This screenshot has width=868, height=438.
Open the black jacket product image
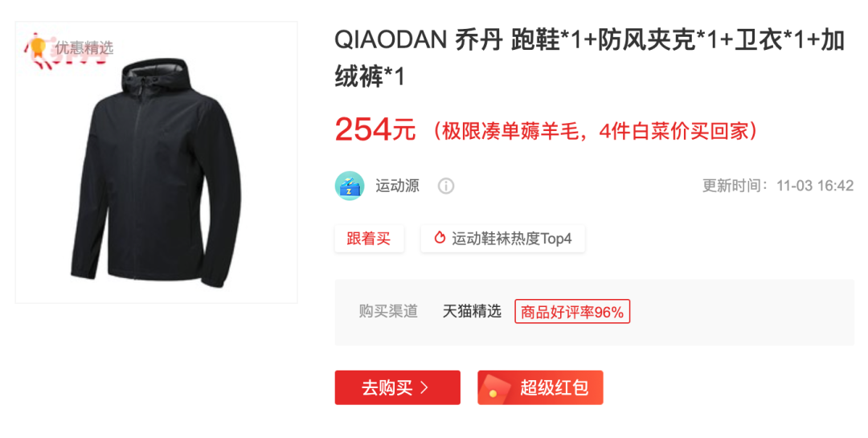click(156, 162)
